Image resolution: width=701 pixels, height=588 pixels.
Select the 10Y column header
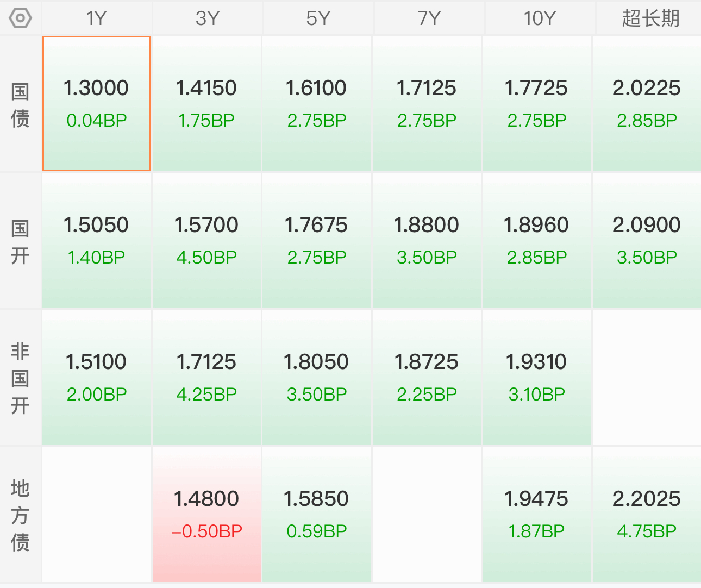pyautogui.click(x=539, y=18)
